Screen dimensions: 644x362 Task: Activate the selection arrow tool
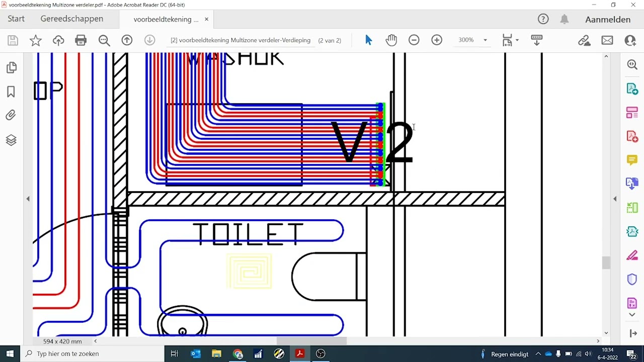(x=368, y=40)
